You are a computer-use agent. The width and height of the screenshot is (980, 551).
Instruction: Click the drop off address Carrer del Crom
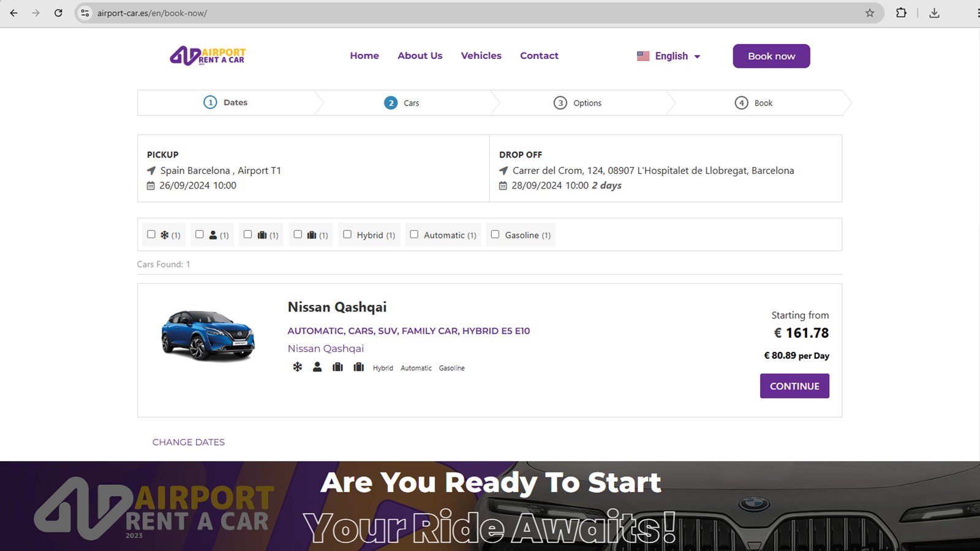[654, 171]
